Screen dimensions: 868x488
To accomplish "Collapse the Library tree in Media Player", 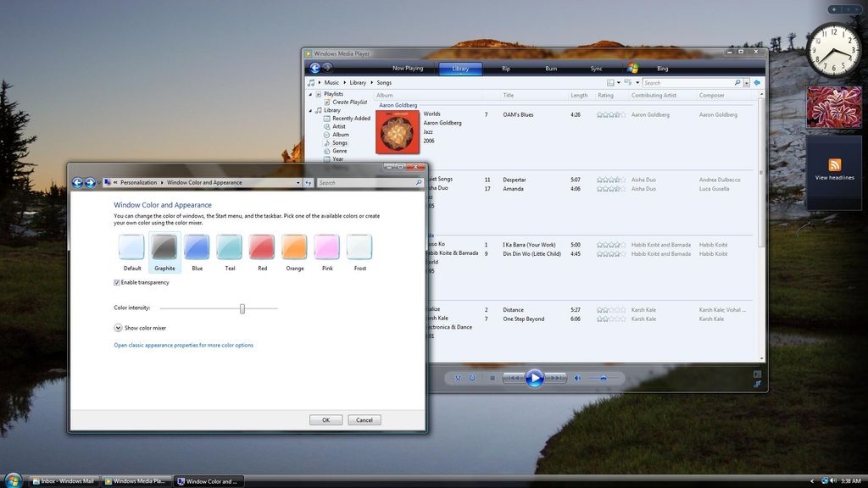I will (309, 109).
